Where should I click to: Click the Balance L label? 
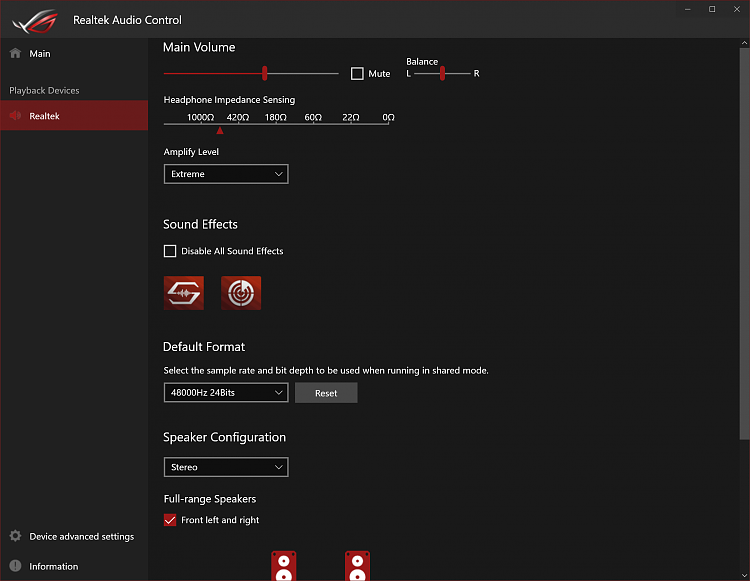(408, 74)
